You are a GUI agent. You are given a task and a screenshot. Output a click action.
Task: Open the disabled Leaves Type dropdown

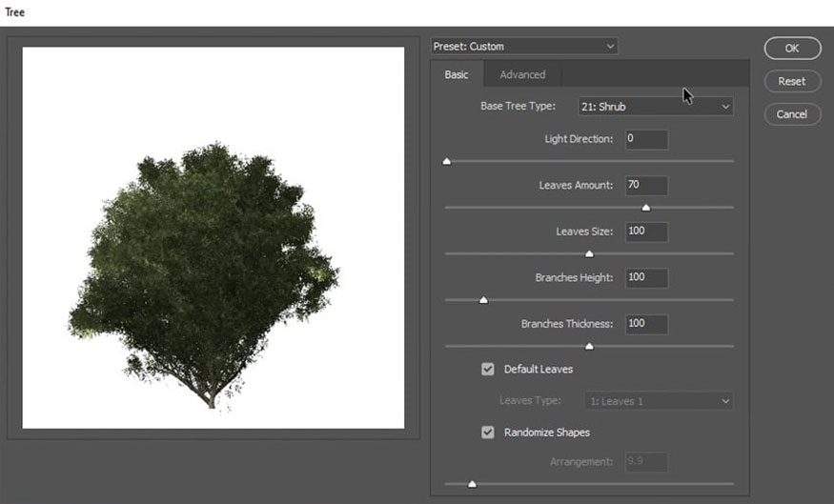[658, 401]
